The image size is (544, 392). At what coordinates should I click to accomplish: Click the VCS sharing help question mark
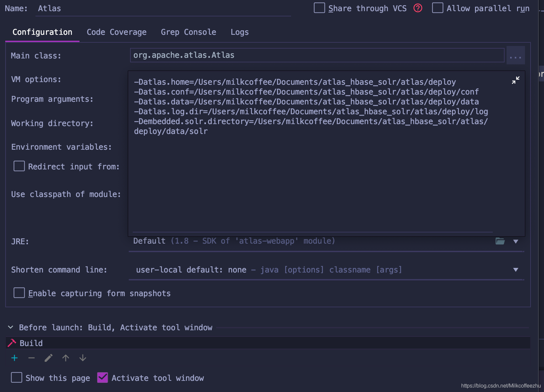coord(418,8)
